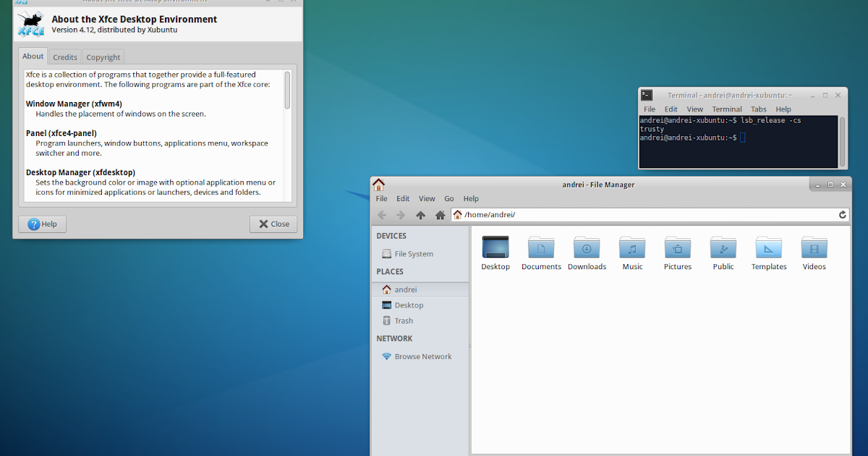Go to the home directory via toolbar icon
The width and height of the screenshot is (868, 456).
pos(440,214)
